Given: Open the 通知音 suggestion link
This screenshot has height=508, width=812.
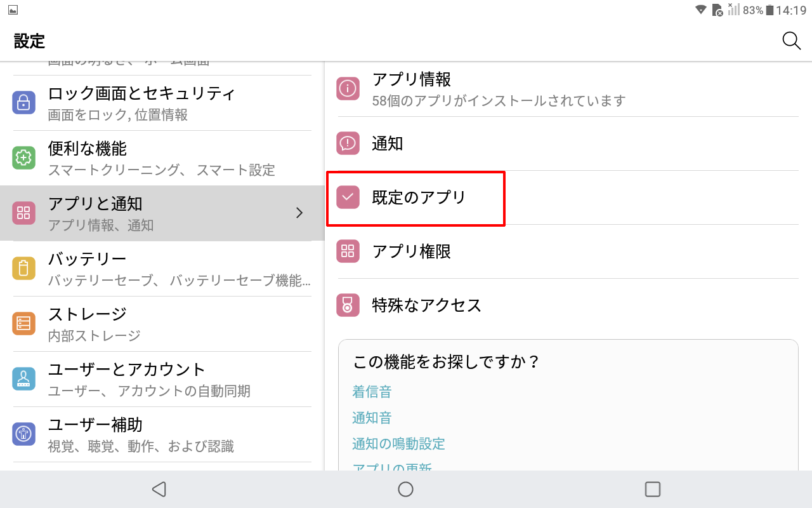Looking at the screenshot, I should point(372,418).
